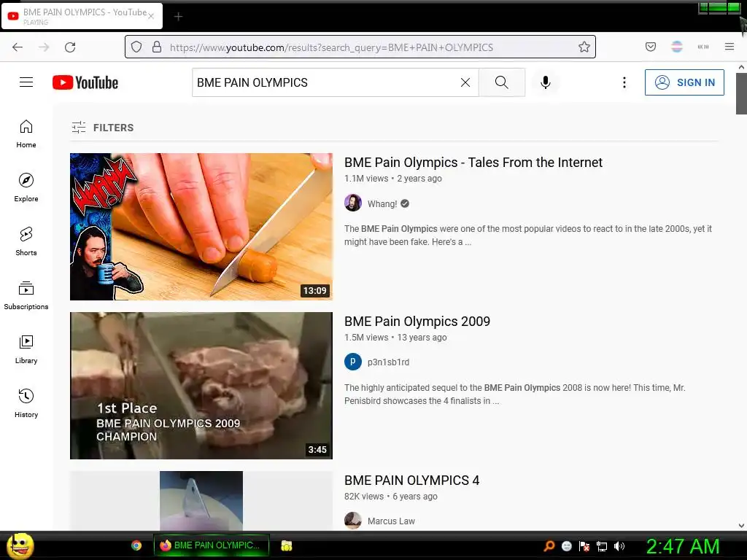Open Shorts in the sidebar
Screen dimensions: 747x560
click(26, 242)
